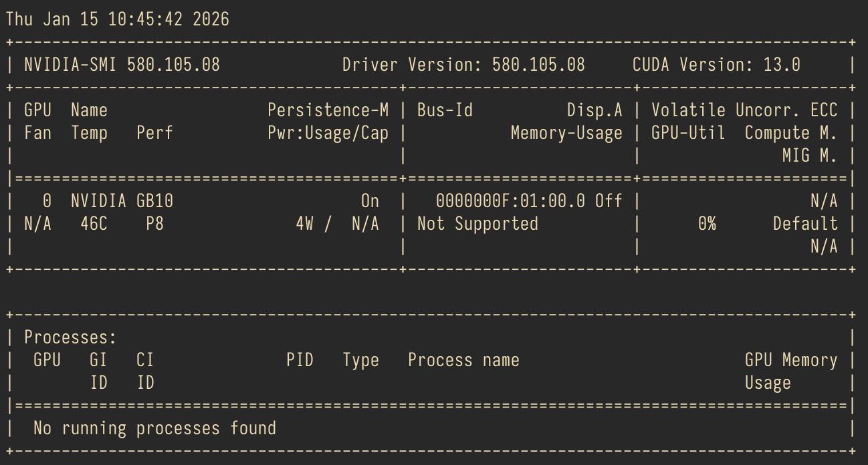Image resolution: width=868 pixels, height=465 pixels.
Task: Click the NVIDIA GB10 GPU name
Action: pyautogui.click(x=122, y=201)
